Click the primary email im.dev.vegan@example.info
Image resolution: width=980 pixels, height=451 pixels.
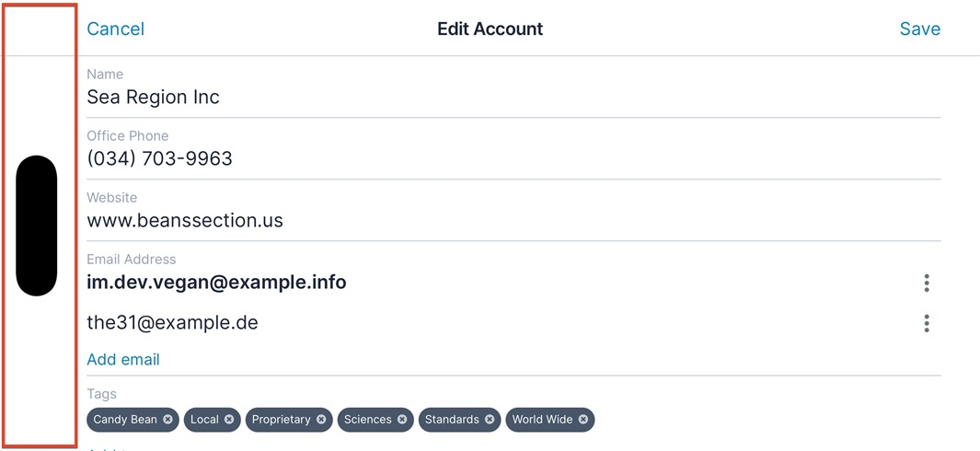coord(216,283)
